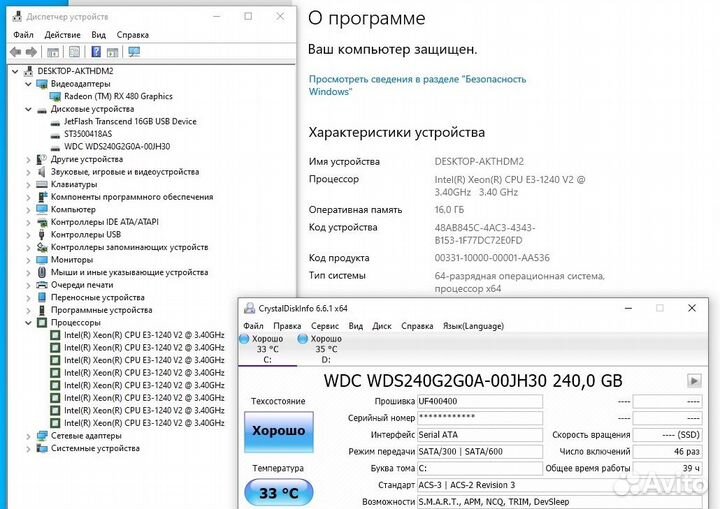
Task: Expand the Мониторы category
Action: coord(28,260)
